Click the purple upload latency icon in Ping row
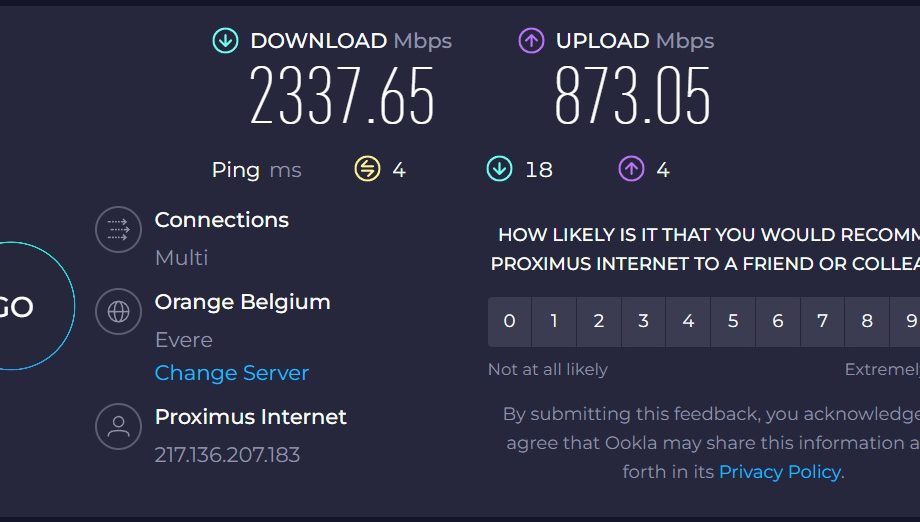 [x=631, y=170]
